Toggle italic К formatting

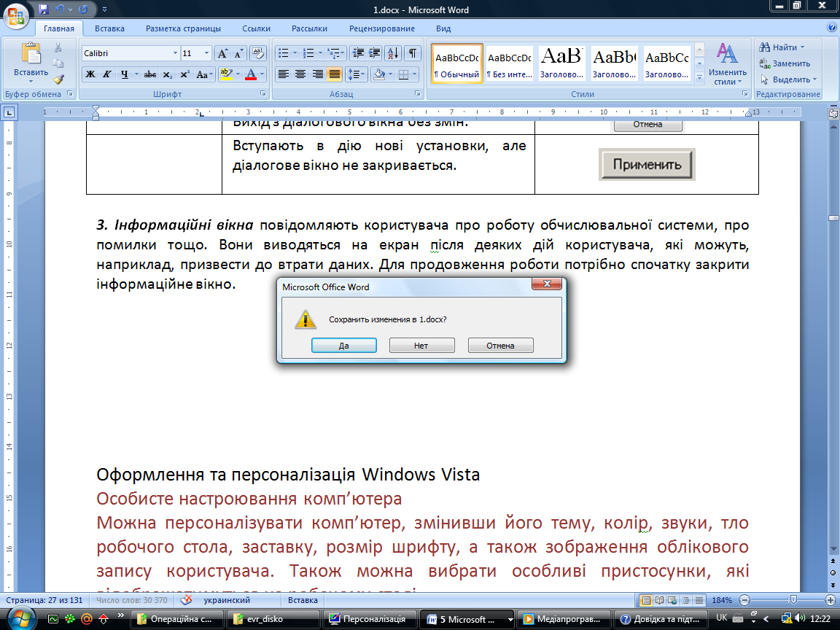(x=107, y=74)
